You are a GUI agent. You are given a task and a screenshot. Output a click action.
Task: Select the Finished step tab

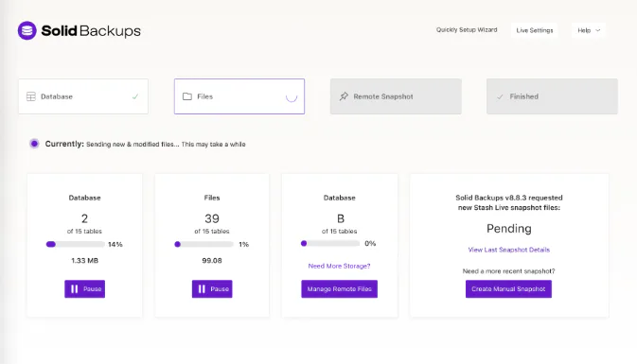point(552,96)
